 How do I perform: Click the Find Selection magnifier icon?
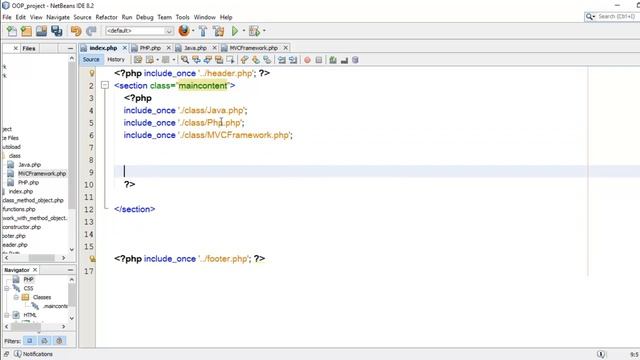click(x=185, y=60)
